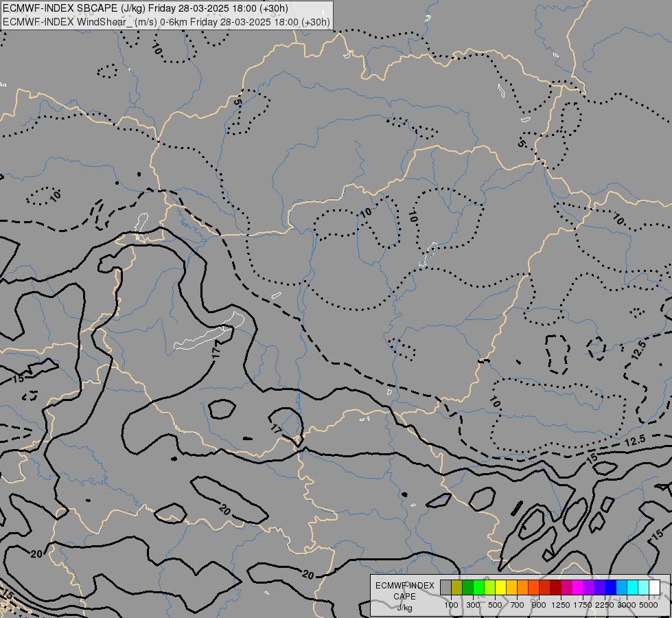Click the 2250 value in the legend

605,605
